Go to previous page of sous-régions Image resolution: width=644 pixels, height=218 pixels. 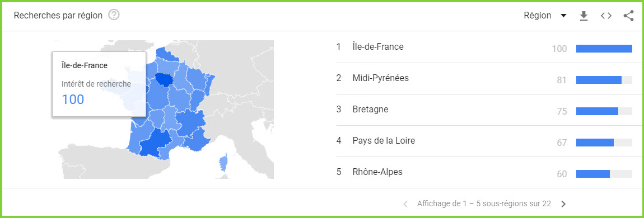405,203
